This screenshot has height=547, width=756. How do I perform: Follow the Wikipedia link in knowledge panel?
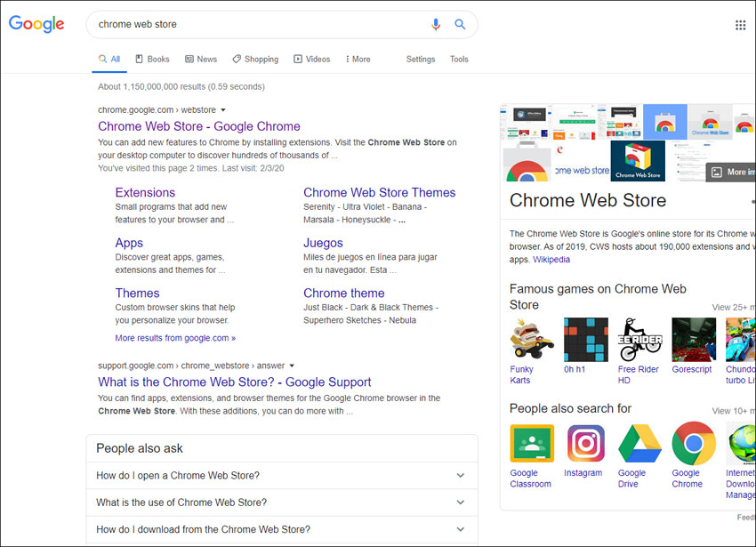point(551,260)
